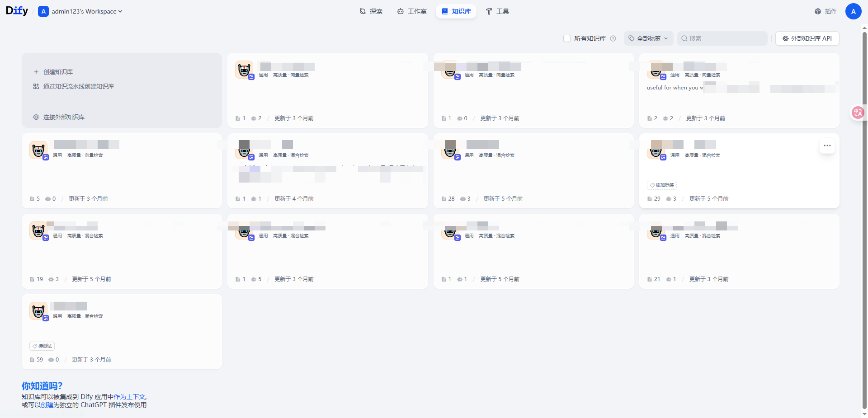Switch to the 工作室 tab
Viewport: 868px width, 418px height.
(411, 11)
